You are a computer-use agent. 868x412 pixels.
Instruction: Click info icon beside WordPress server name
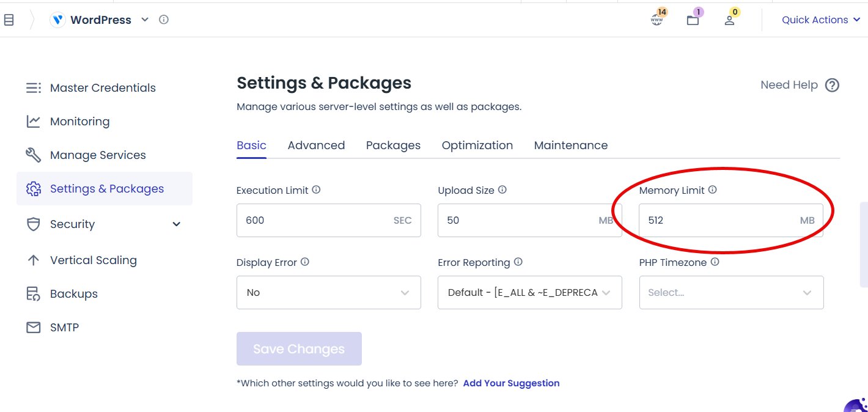coord(164,20)
